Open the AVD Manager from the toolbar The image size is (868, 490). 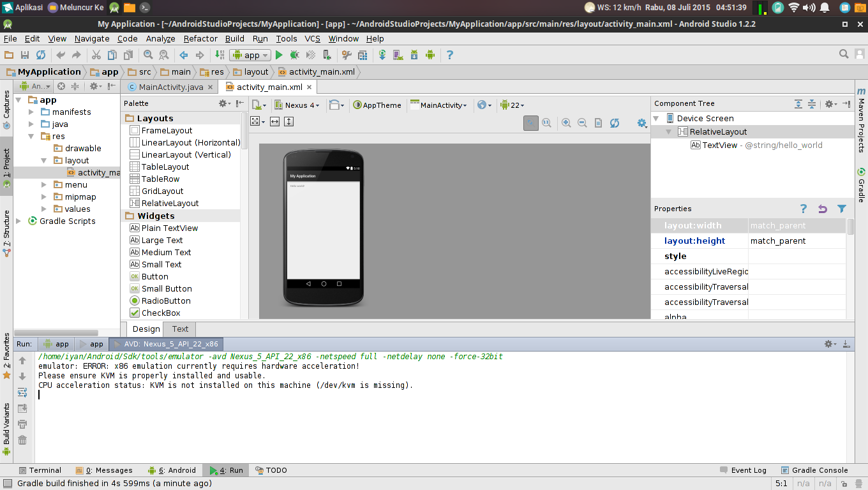click(398, 56)
